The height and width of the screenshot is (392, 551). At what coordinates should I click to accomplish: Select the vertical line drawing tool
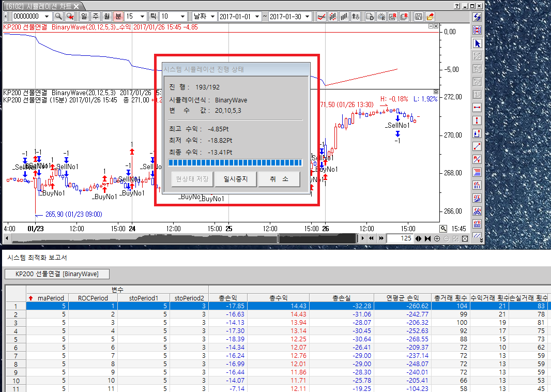(x=478, y=120)
